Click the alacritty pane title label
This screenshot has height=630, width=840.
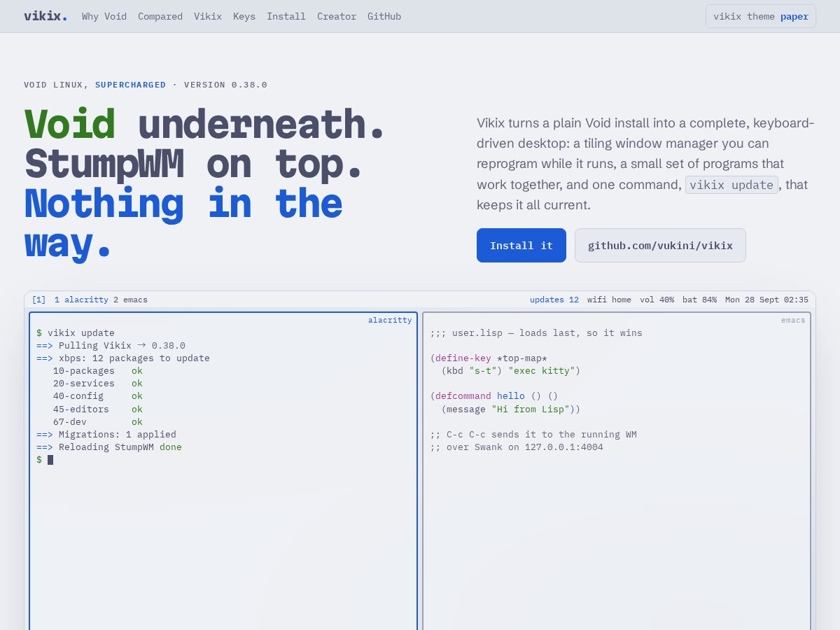tap(390, 320)
